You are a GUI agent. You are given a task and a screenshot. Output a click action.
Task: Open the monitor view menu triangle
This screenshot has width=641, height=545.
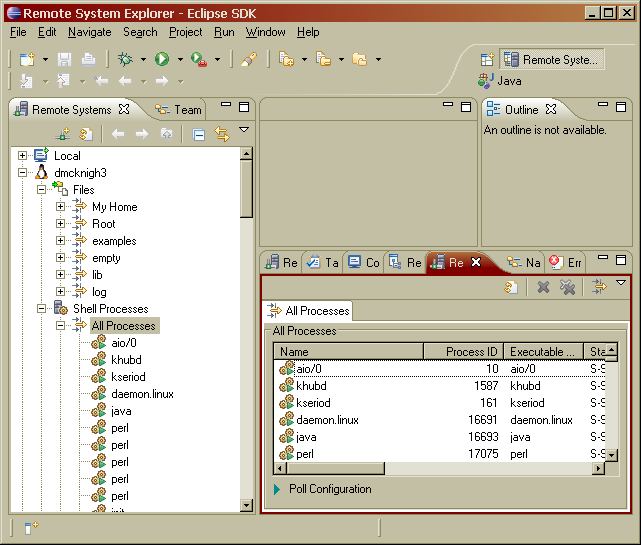(621, 283)
